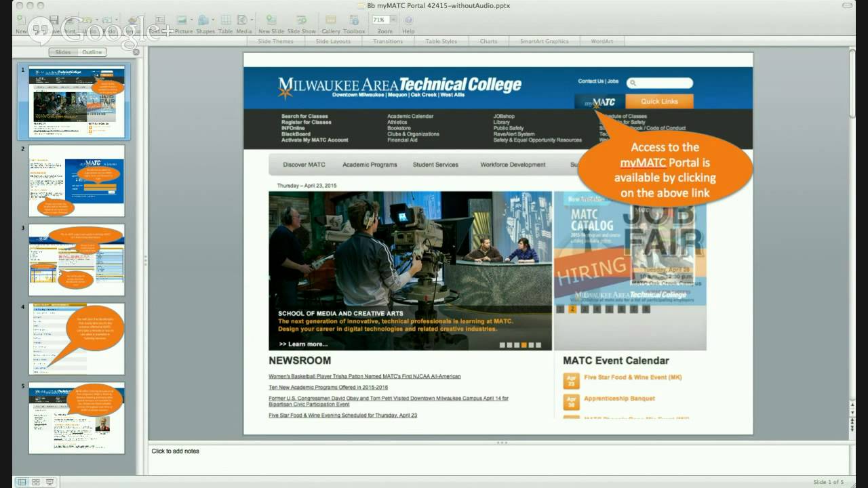Open the Picture dropdown arrow
Viewport: 868px width, 488px height.
(x=191, y=20)
